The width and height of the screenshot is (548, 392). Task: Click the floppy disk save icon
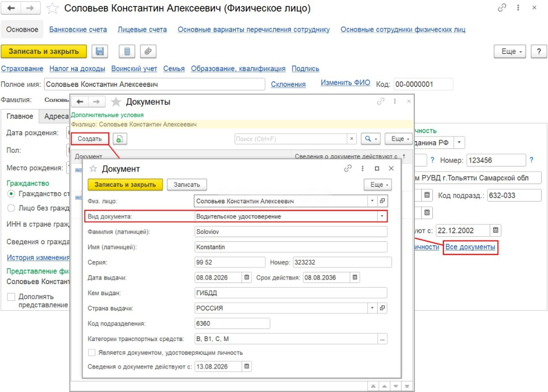pyautogui.click(x=100, y=51)
